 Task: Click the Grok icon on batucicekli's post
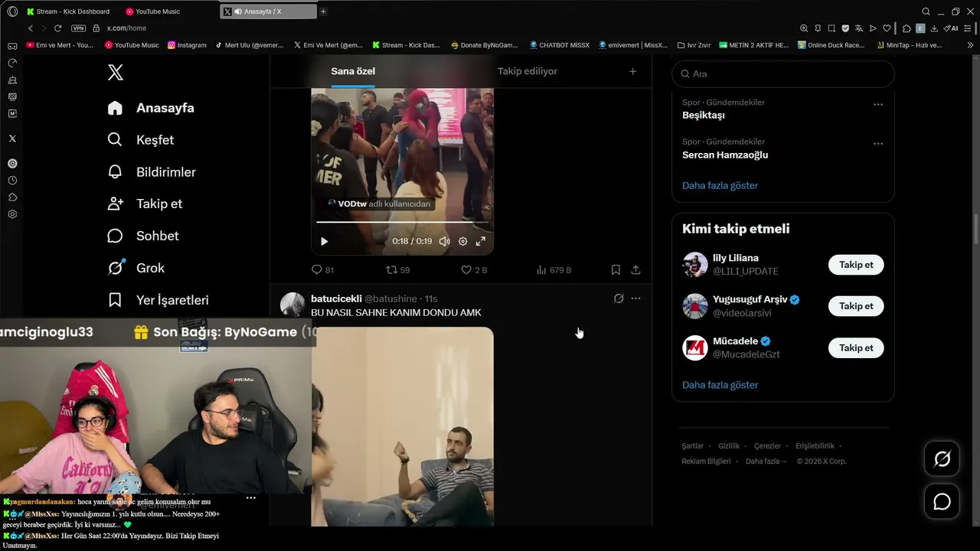(x=619, y=298)
